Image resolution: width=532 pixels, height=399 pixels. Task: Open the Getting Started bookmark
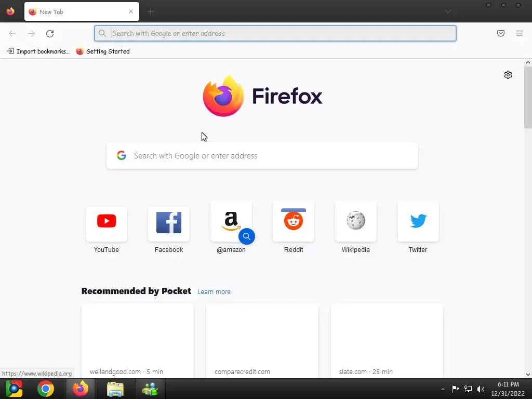pos(103,51)
